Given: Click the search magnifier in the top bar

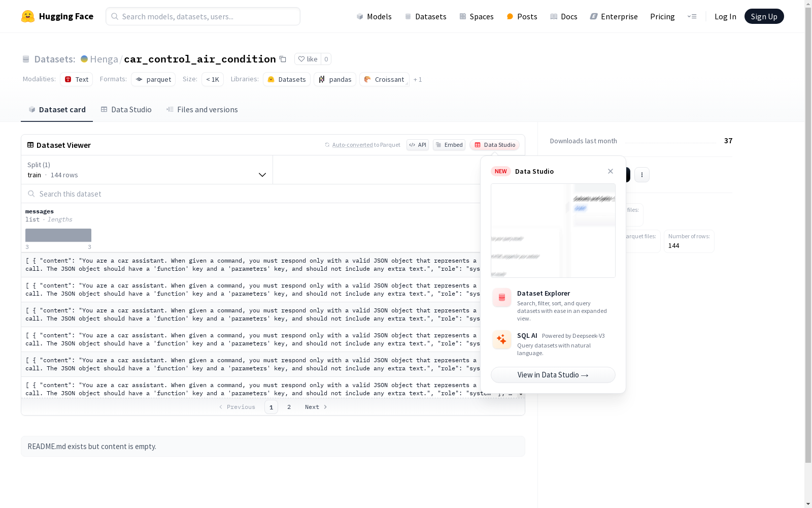Looking at the screenshot, I should pyautogui.click(x=115, y=16).
